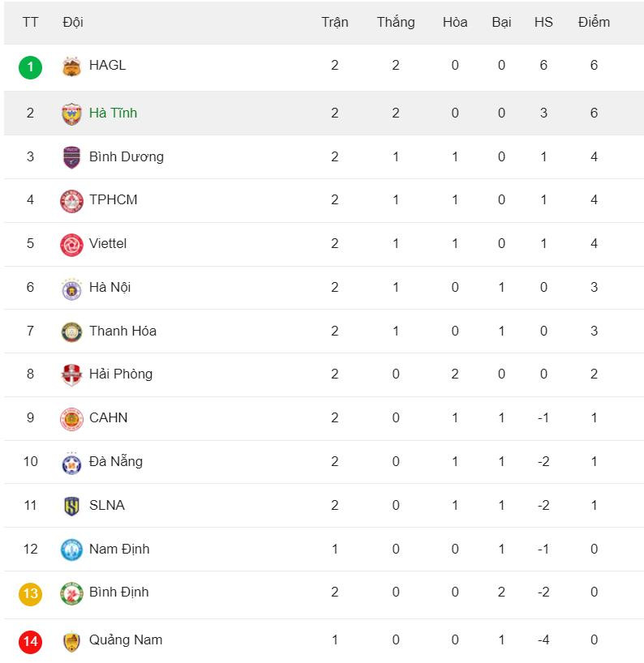Viewport: 644px width, 663px height.
Task: Click the CAHN team badge
Action: tap(72, 419)
